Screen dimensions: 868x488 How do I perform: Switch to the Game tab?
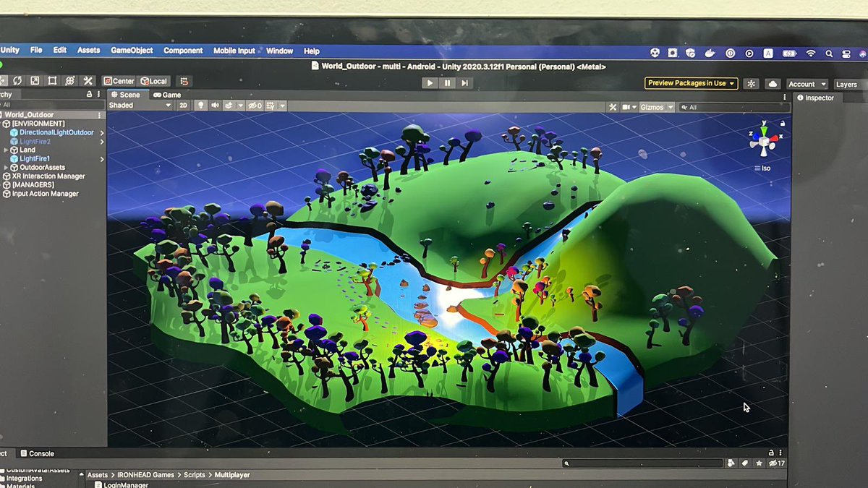tap(166, 95)
